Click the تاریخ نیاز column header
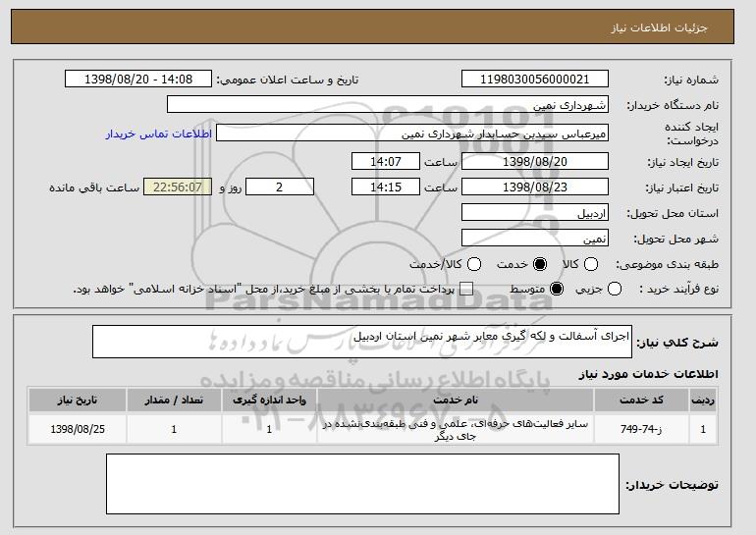This screenshot has height=535, width=756. 78,401
